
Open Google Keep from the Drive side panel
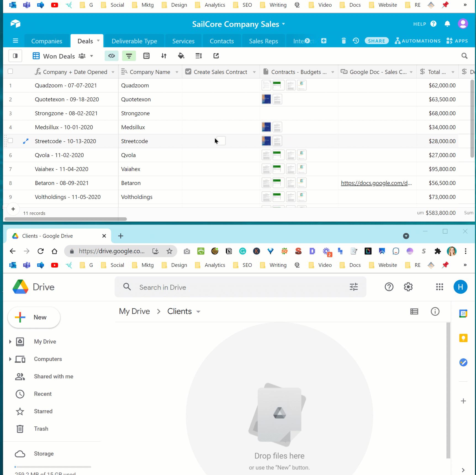[x=463, y=338]
